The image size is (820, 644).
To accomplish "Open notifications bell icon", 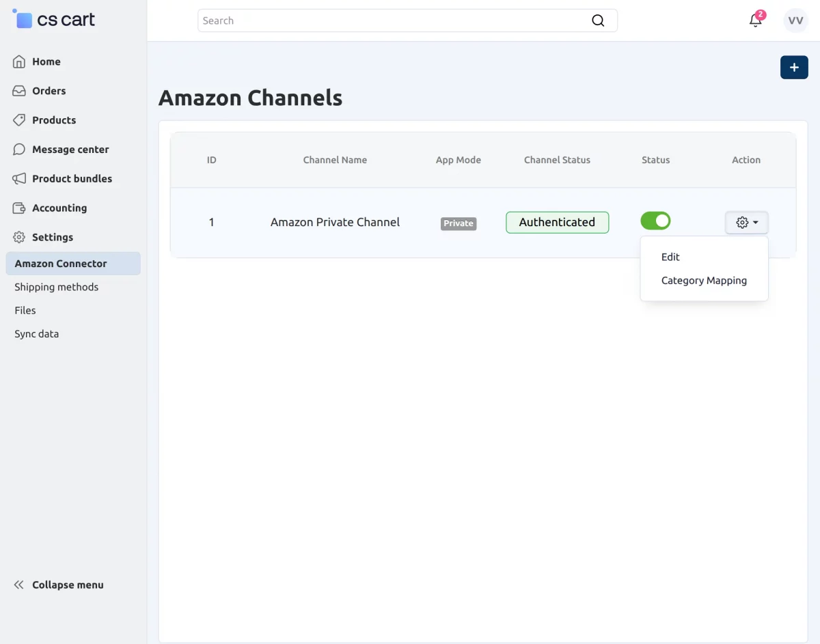I will (756, 20).
